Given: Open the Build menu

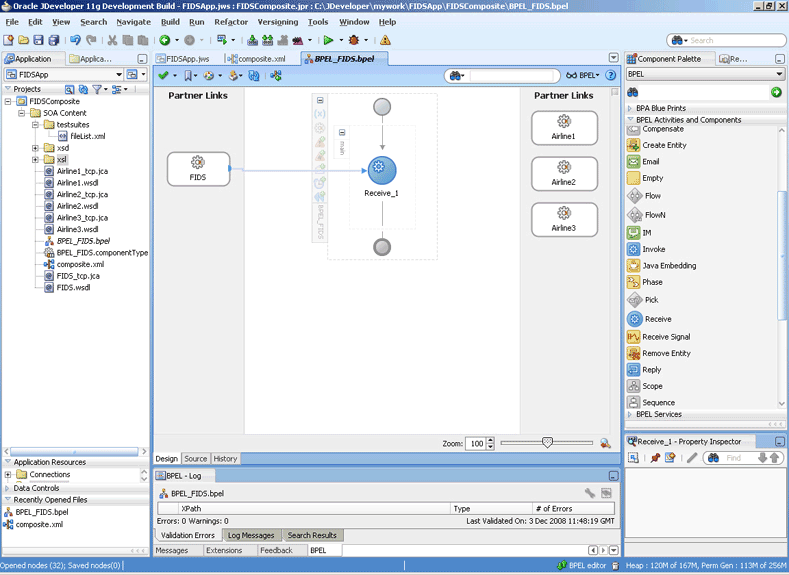Looking at the screenshot, I should tap(170, 22).
